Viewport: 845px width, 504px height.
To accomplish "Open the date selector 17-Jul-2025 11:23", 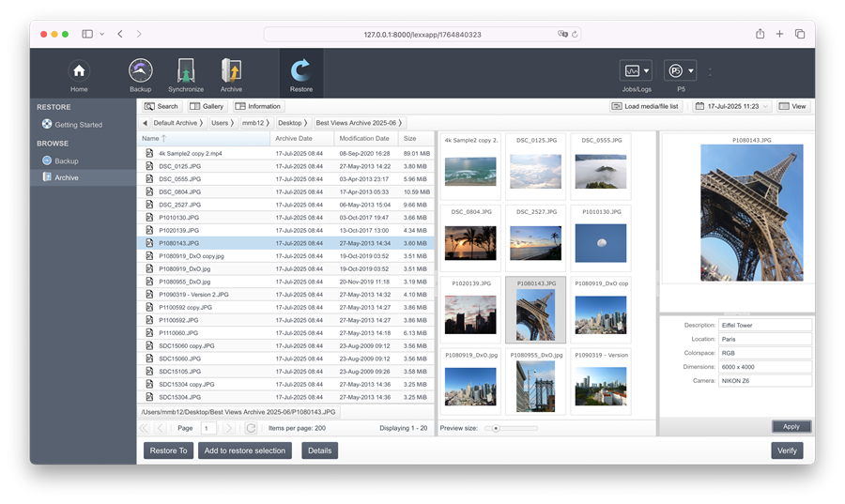I will [x=731, y=107].
